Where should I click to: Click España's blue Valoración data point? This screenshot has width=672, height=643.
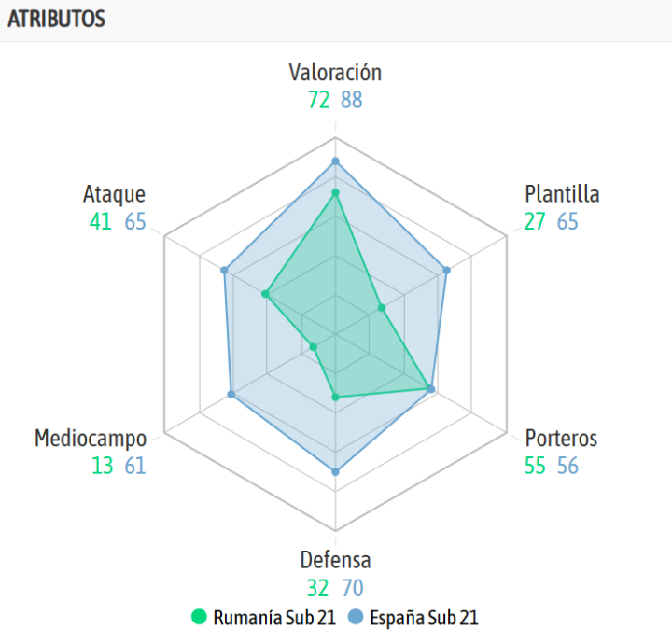click(x=335, y=161)
